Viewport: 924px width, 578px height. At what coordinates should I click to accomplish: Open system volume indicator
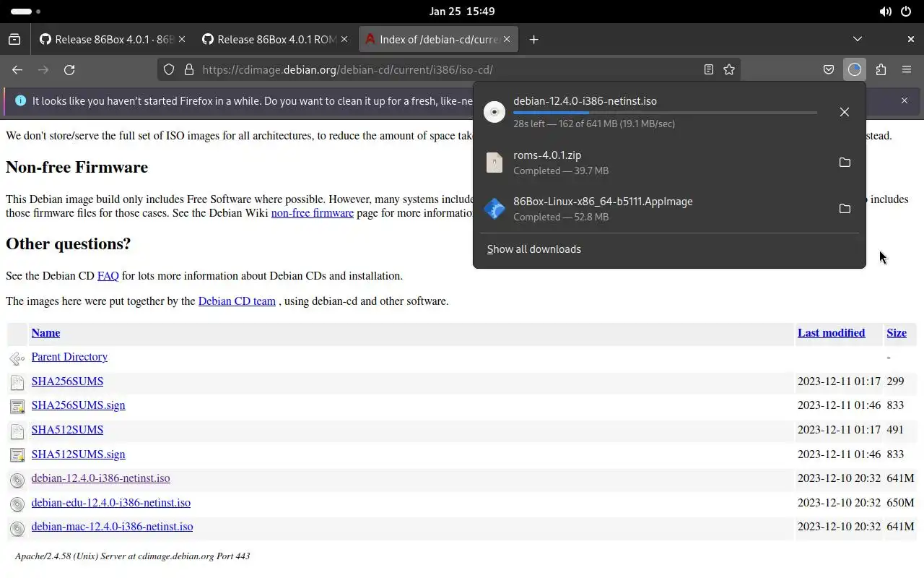[885, 12]
